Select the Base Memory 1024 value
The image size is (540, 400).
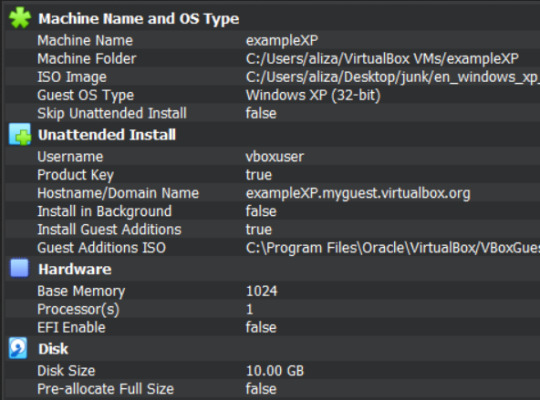click(261, 291)
